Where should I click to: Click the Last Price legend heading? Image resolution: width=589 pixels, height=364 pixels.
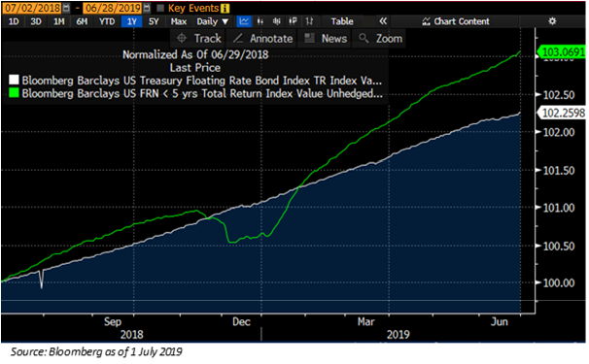coord(195,68)
